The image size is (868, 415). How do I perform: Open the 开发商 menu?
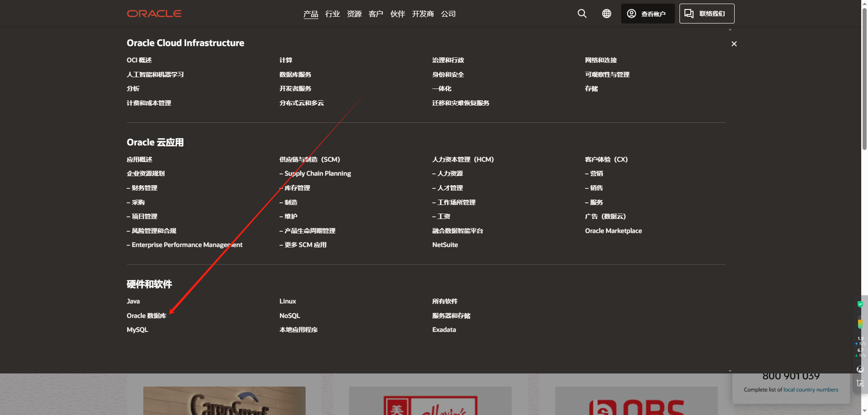click(x=423, y=14)
